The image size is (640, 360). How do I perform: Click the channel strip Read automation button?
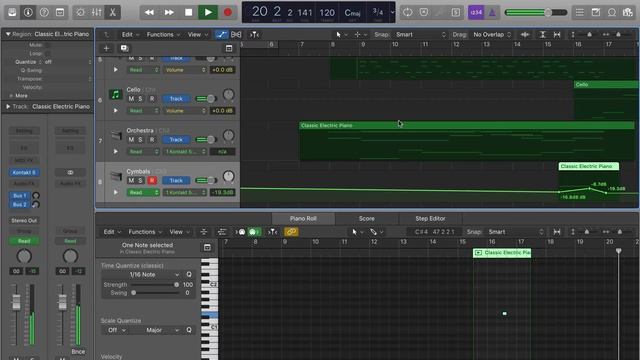24,241
